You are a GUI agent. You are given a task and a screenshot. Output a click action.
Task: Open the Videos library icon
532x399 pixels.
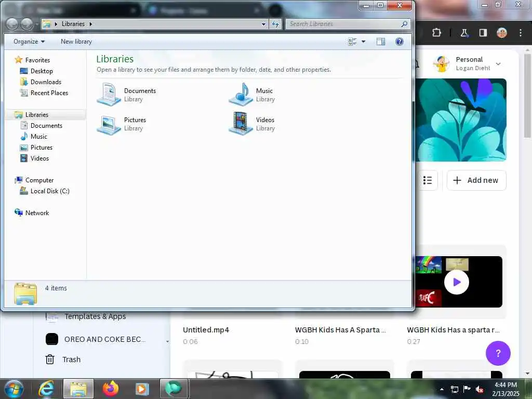(241, 124)
